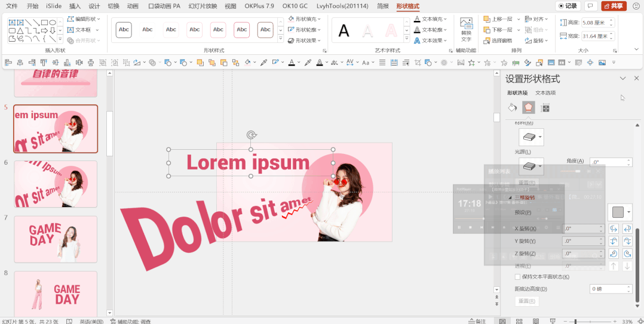
Task: Open reading view from status bar
Action: pyautogui.click(x=535, y=321)
